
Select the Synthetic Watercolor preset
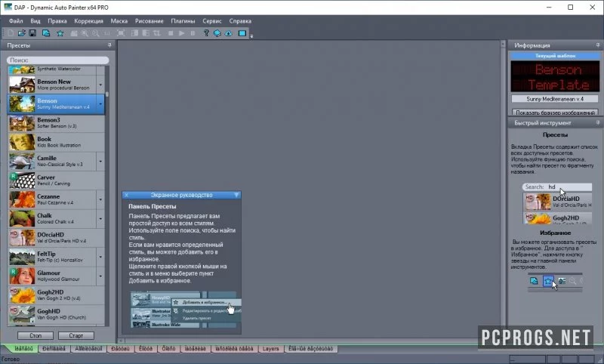point(56,69)
